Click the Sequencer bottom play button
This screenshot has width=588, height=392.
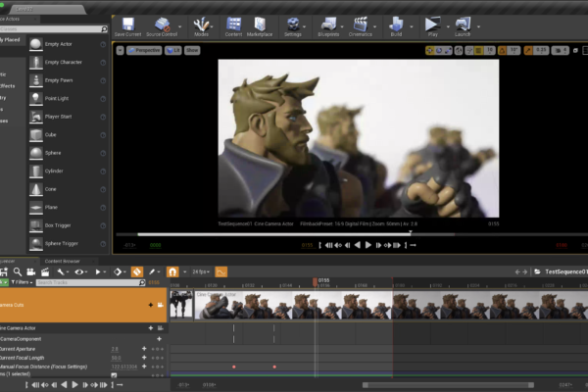click(74, 384)
